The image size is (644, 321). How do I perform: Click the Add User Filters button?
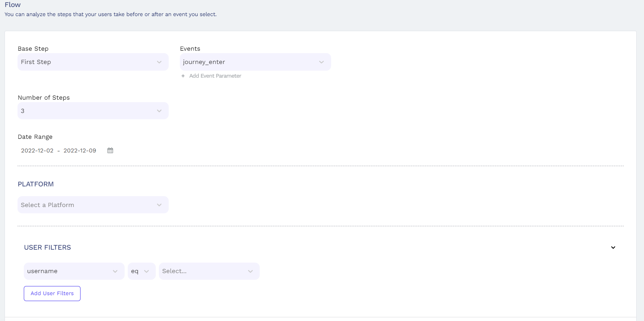[x=52, y=293]
